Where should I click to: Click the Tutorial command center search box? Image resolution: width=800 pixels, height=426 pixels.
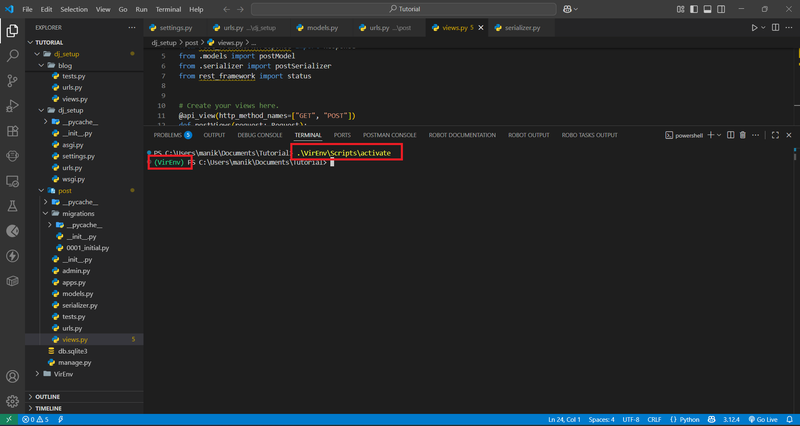pyautogui.click(x=404, y=9)
